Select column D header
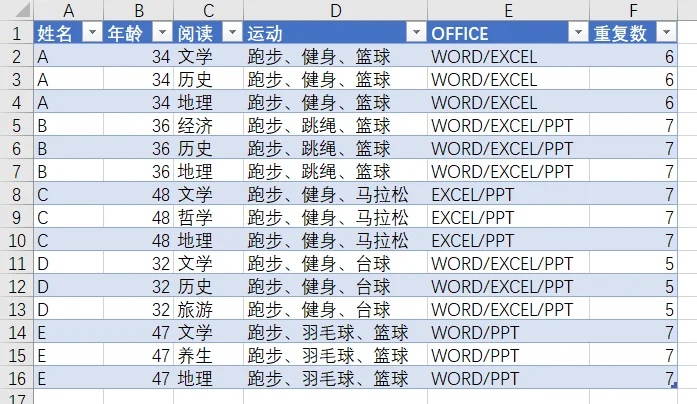This screenshot has width=697, height=404. point(336,10)
